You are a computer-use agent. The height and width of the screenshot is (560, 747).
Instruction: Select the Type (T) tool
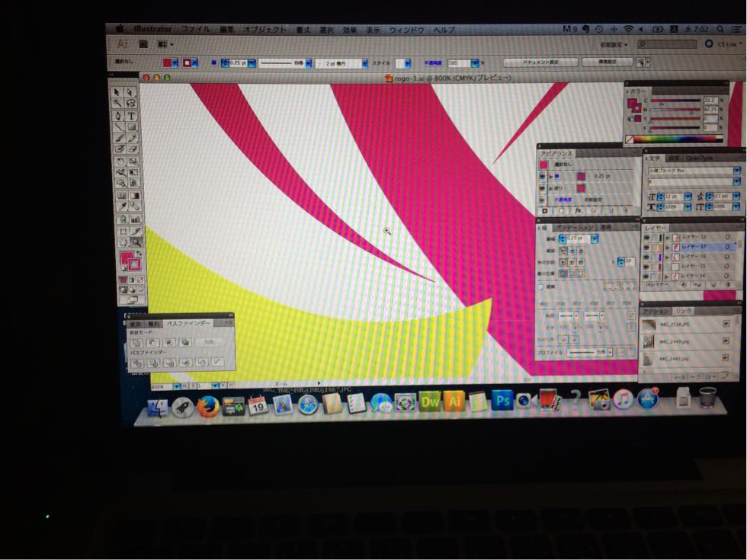click(131, 115)
